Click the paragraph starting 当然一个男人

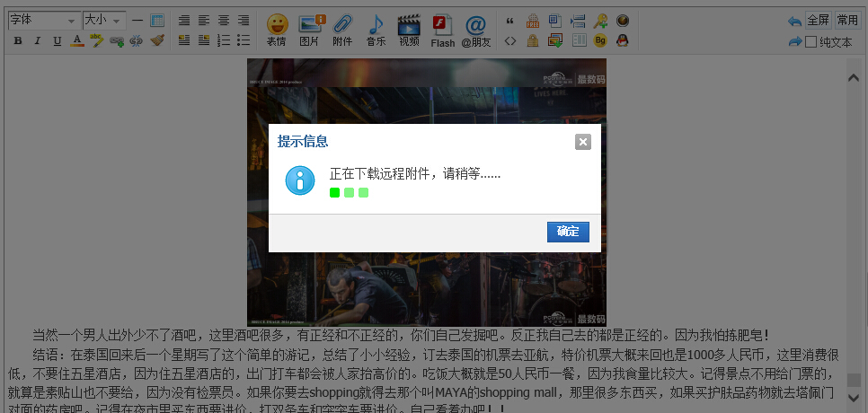pyautogui.click(x=402, y=336)
